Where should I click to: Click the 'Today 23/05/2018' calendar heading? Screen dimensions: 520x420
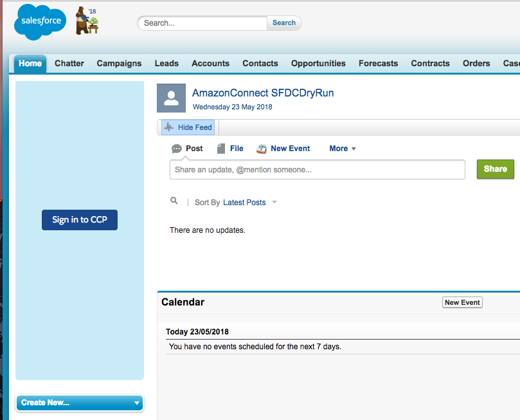pos(197,332)
